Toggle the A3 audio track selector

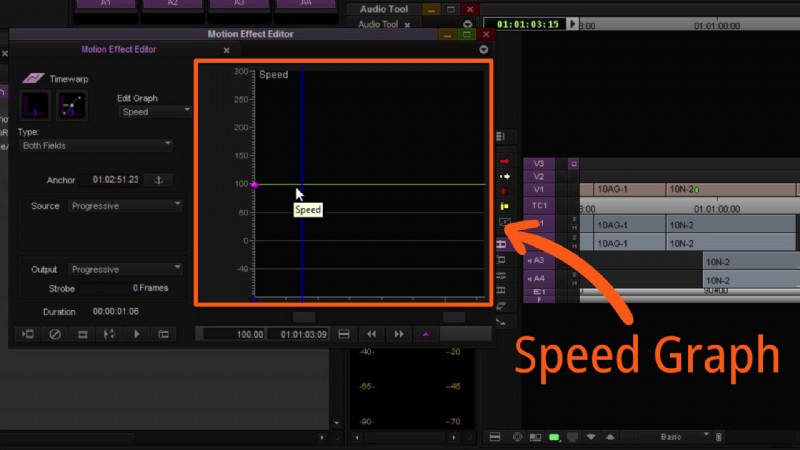538,261
